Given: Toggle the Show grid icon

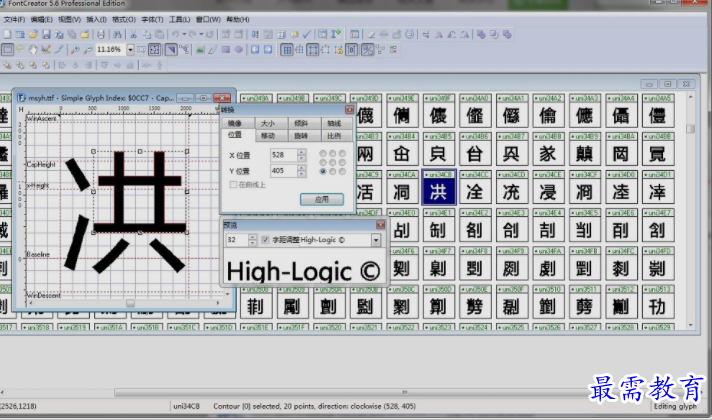Looking at the screenshot, I should [x=287, y=49].
